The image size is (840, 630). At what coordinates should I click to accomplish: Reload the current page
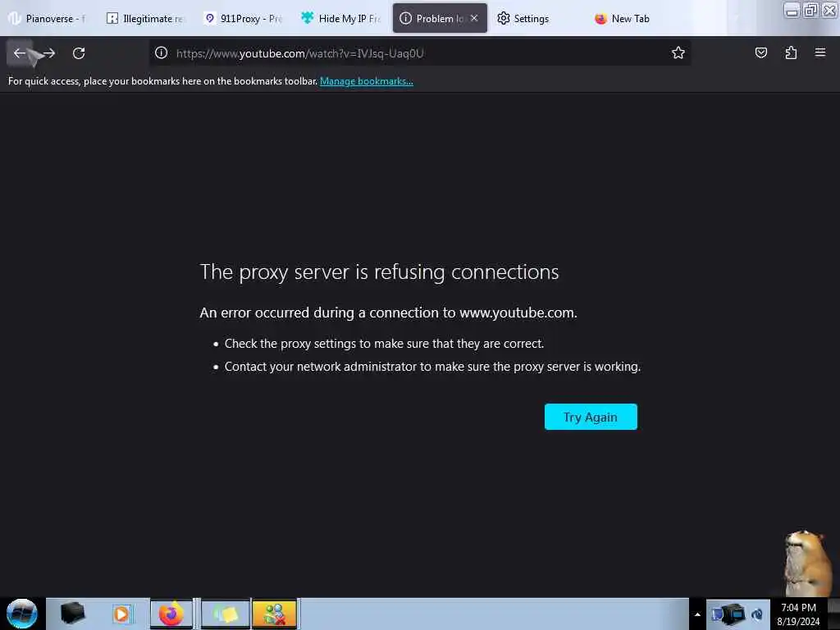click(x=79, y=53)
